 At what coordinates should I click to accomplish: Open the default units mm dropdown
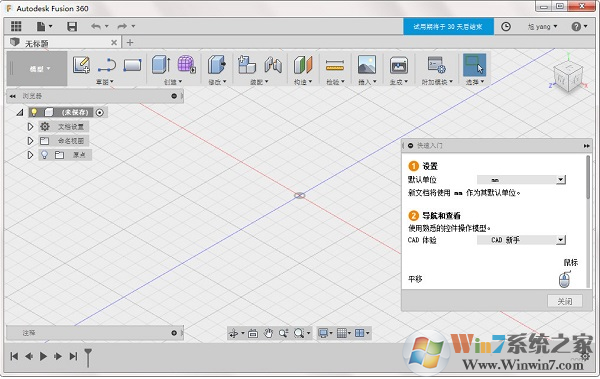pyautogui.click(x=521, y=180)
